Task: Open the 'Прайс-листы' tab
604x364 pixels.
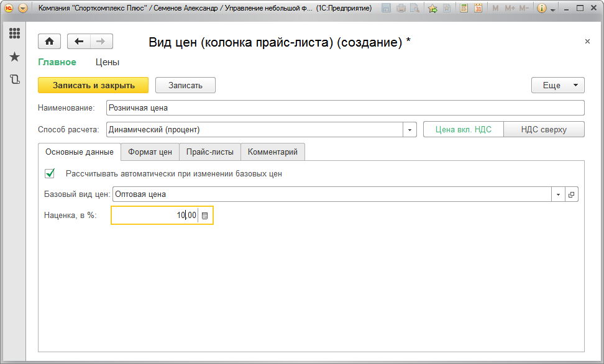Action: (x=209, y=152)
